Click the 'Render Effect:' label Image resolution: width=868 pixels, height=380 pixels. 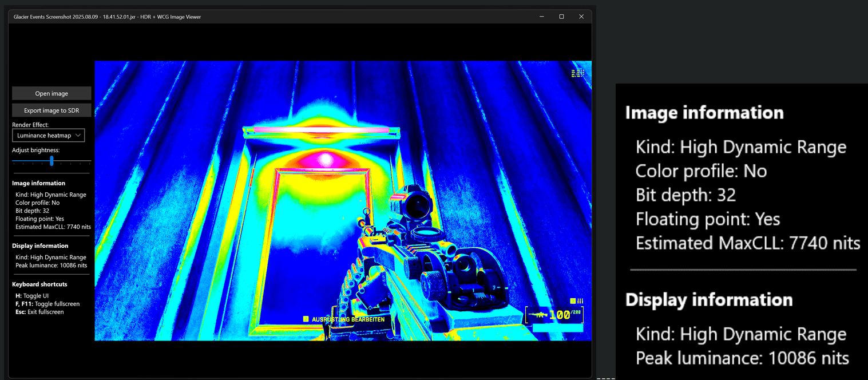pyautogui.click(x=31, y=125)
